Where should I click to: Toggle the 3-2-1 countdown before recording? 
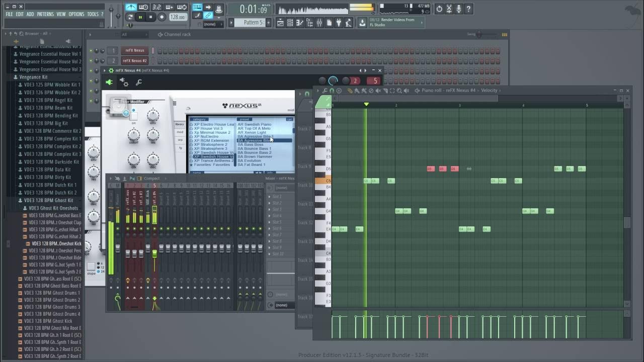157,7
